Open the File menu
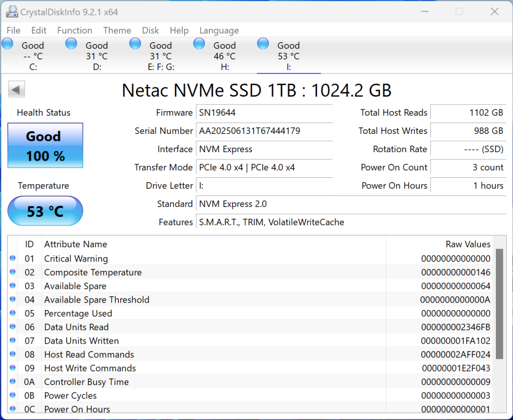This screenshot has width=513, height=420. coord(13,30)
